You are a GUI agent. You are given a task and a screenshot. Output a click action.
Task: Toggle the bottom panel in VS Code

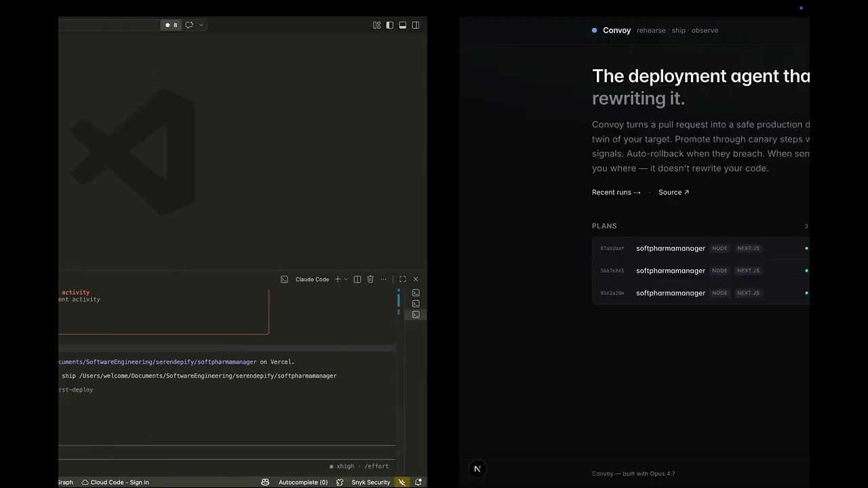(403, 25)
